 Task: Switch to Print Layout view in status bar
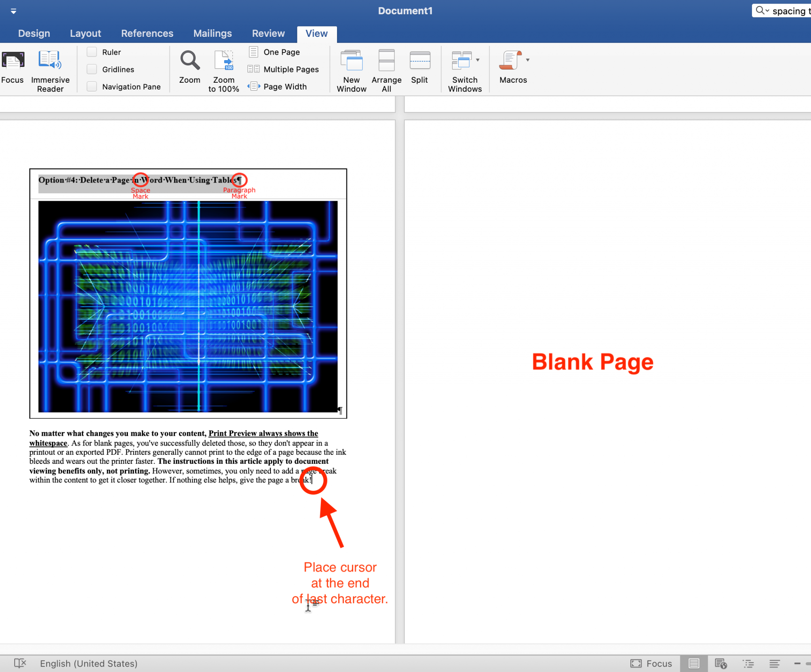tap(693, 663)
